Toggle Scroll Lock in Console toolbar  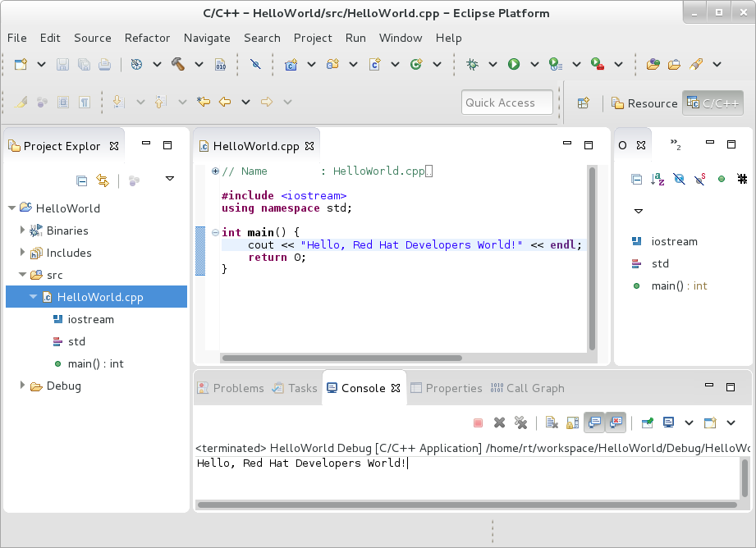point(573,422)
